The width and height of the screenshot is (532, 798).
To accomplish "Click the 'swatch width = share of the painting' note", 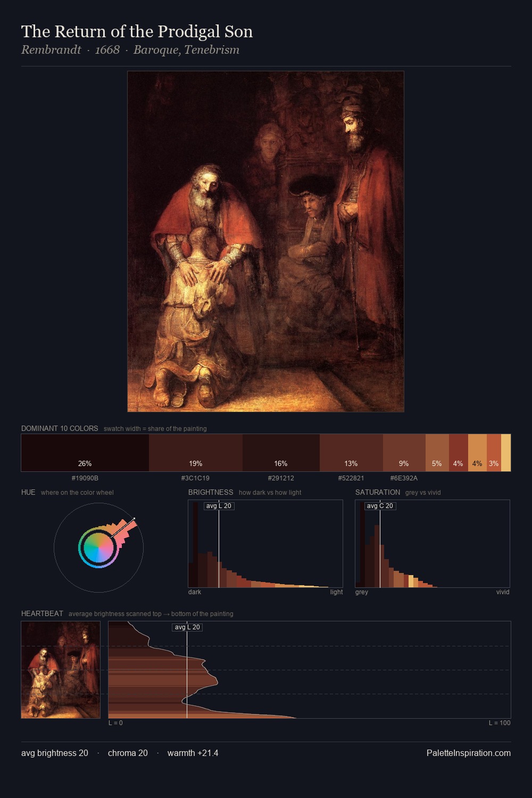I will click(x=155, y=429).
